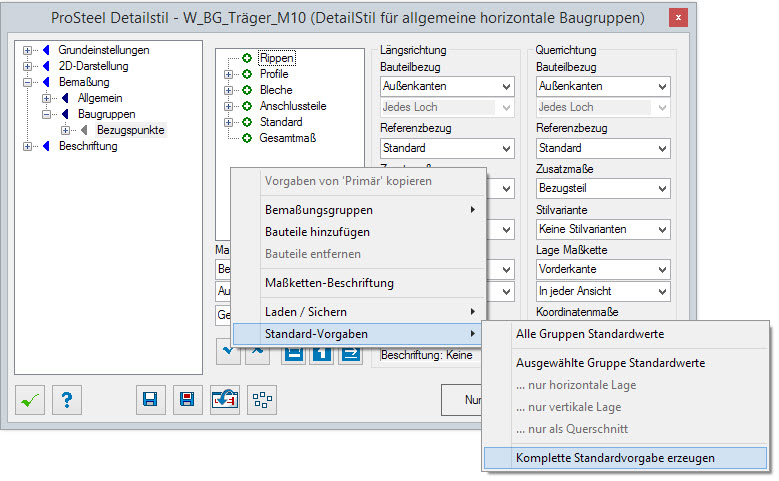
Task: Open the Keine Stilvarianten dropdown
Action: [603, 230]
